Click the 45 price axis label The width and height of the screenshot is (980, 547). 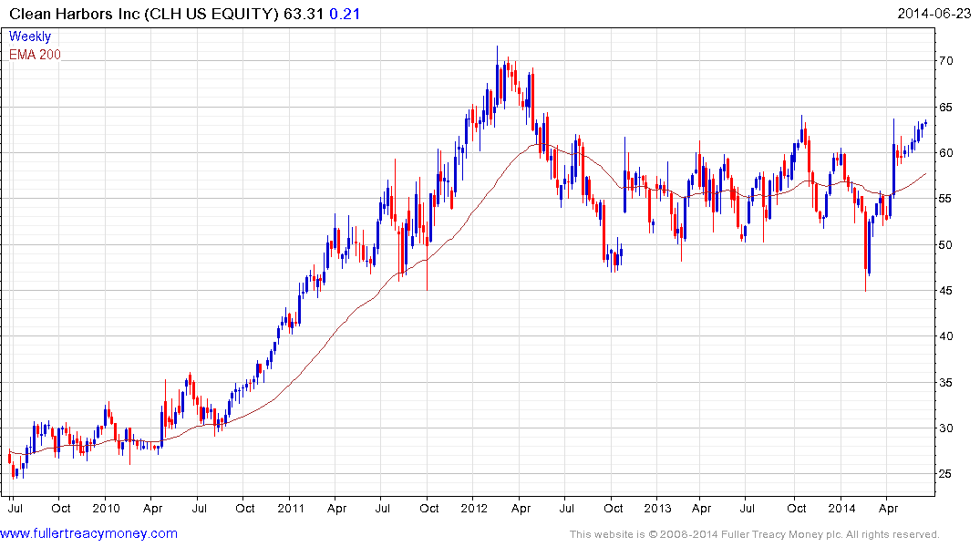945,290
